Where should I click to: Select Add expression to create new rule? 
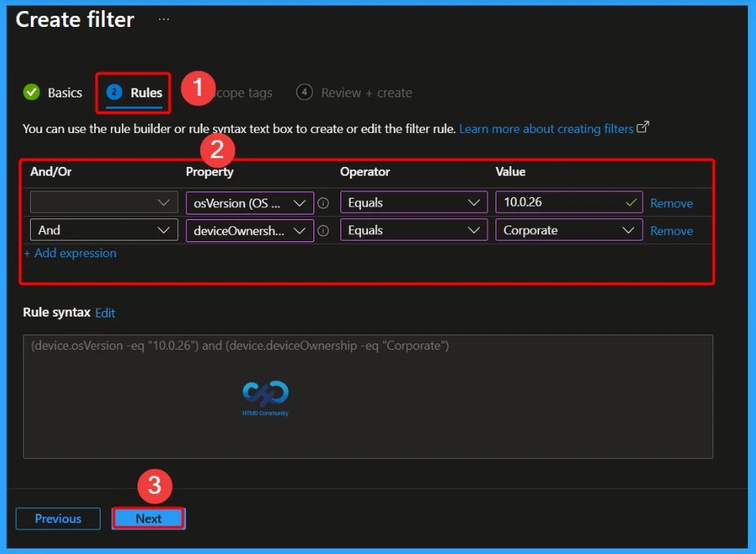click(70, 252)
